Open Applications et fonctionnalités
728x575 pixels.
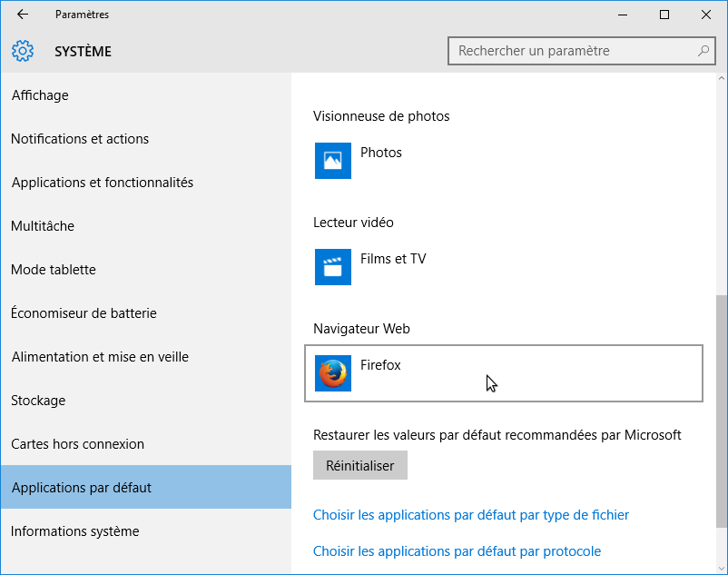[103, 183]
